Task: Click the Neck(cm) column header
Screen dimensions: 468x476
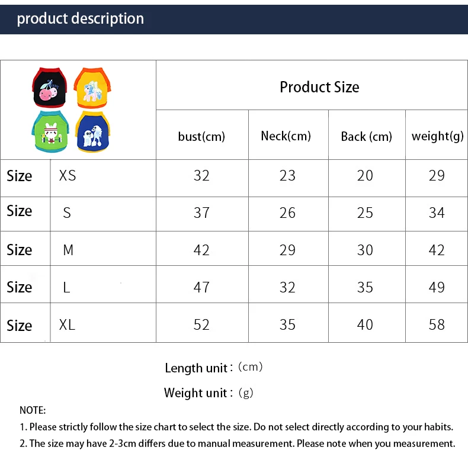Action: tap(286, 136)
